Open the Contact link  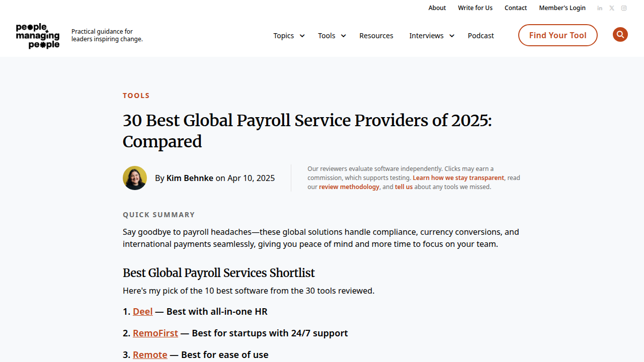coord(516,8)
